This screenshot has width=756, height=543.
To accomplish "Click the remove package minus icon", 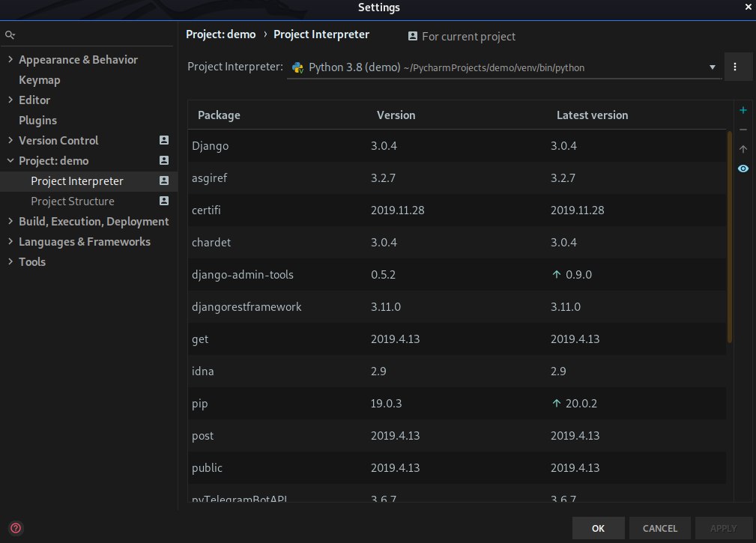I will pos(743,130).
